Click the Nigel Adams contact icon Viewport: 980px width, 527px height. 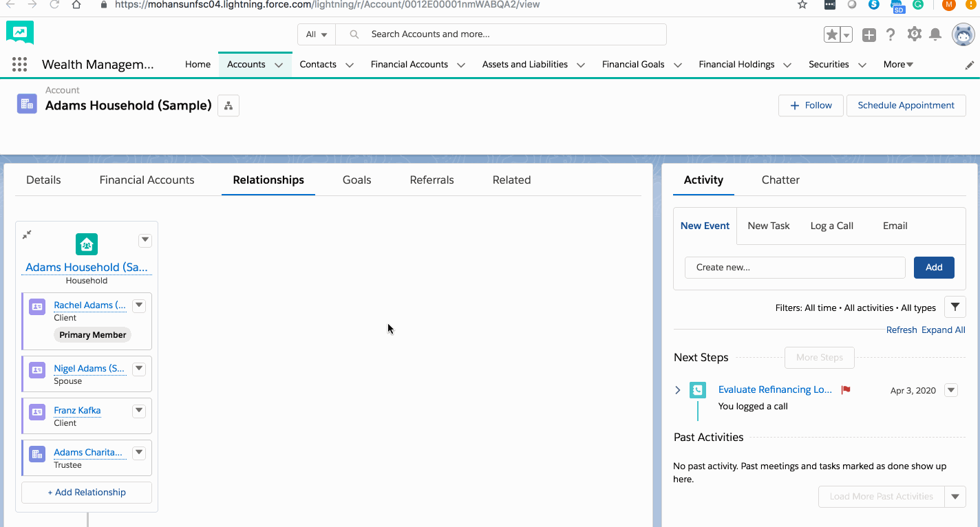[x=37, y=370]
